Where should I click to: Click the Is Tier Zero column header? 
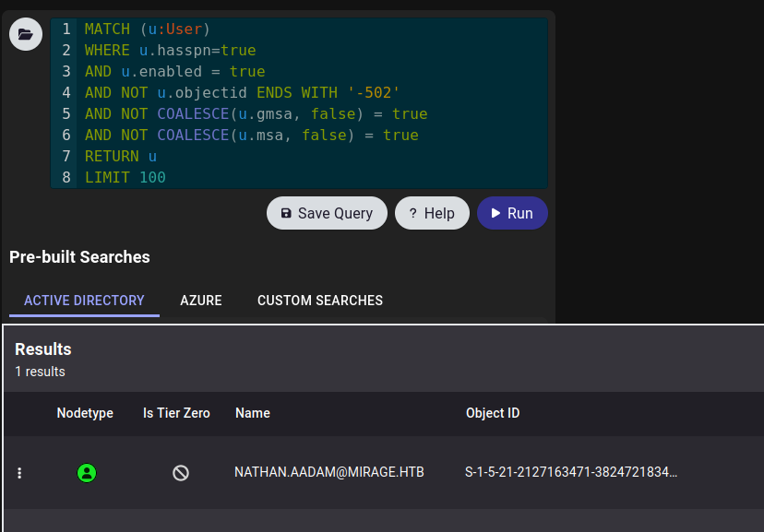pyautogui.click(x=176, y=413)
